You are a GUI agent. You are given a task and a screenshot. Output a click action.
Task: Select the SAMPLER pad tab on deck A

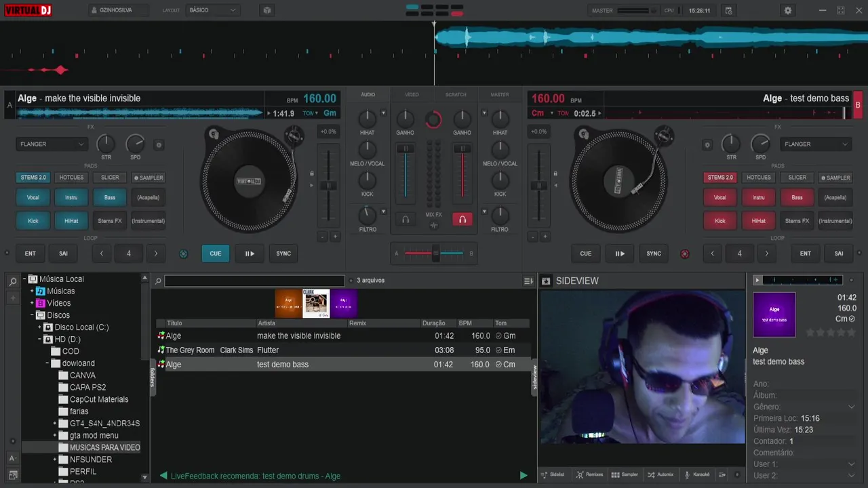click(149, 178)
